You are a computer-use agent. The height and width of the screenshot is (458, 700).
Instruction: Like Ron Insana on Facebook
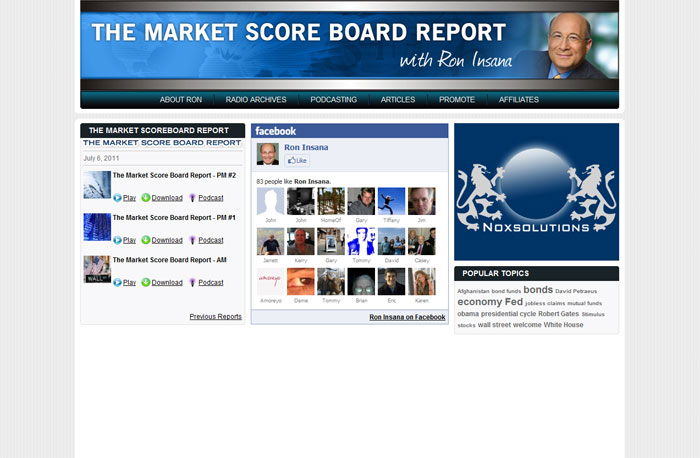point(297,160)
